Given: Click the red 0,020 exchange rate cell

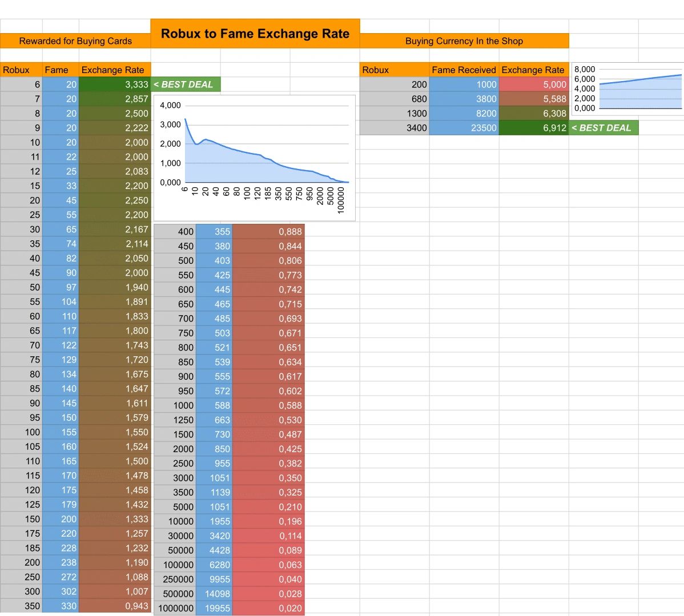Looking at the screenshot, I should point(268,609).
